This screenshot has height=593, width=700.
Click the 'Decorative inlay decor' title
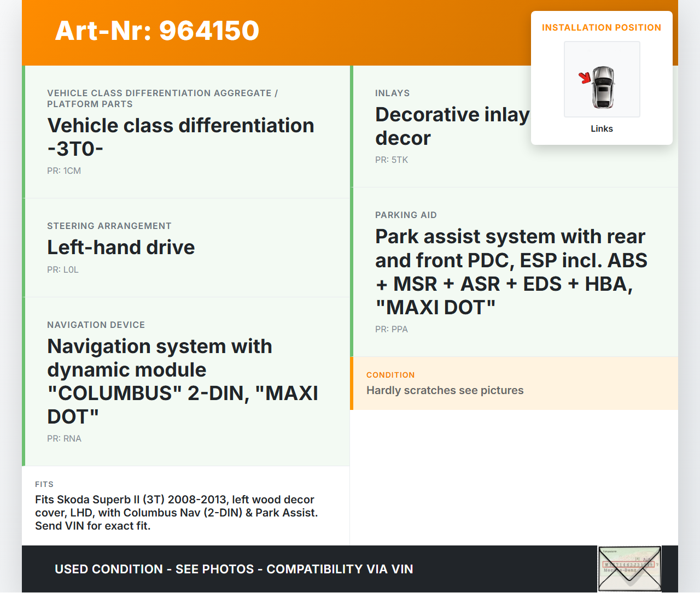tap(452, 126)
